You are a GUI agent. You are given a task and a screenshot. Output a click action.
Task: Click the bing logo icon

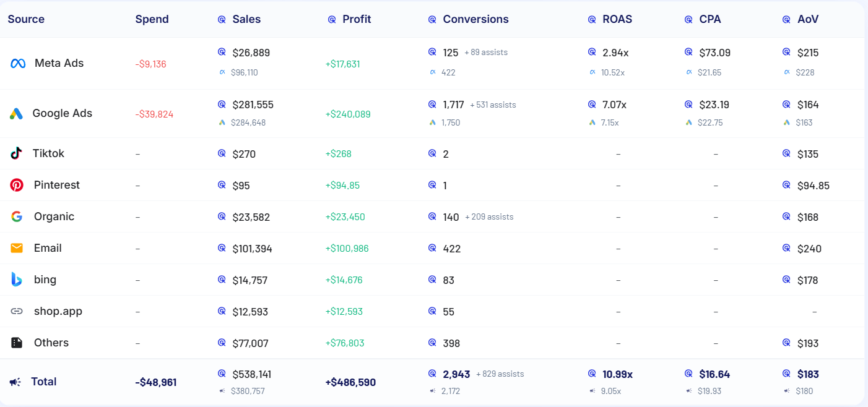(x=17, y=280)
